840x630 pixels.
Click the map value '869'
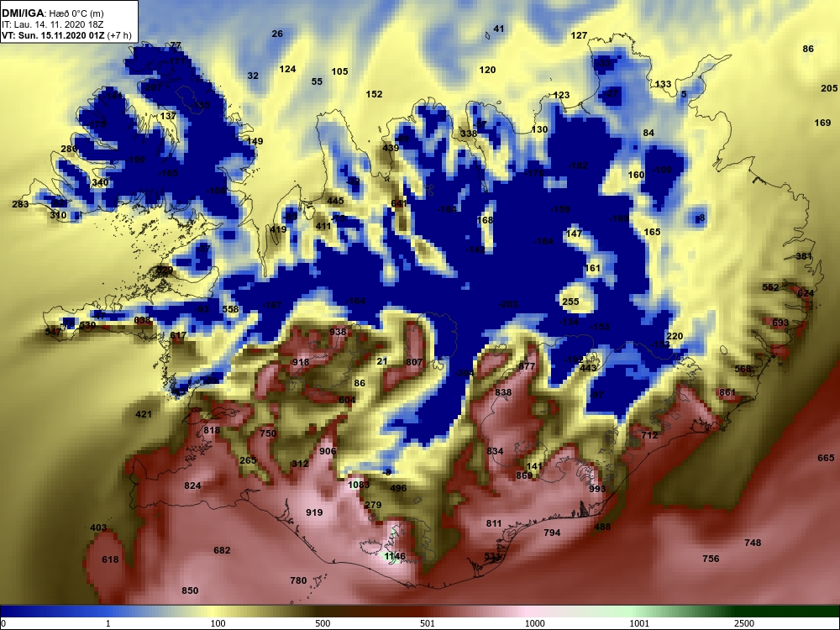tap(524, 475)
